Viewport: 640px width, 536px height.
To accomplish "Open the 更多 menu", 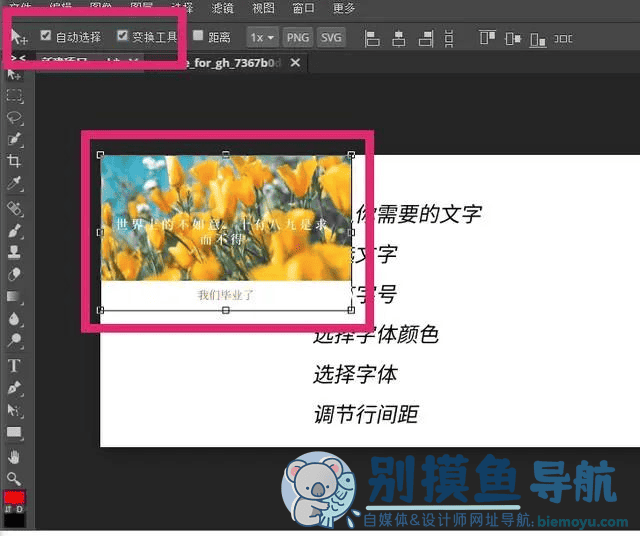I will click(344, 8).
